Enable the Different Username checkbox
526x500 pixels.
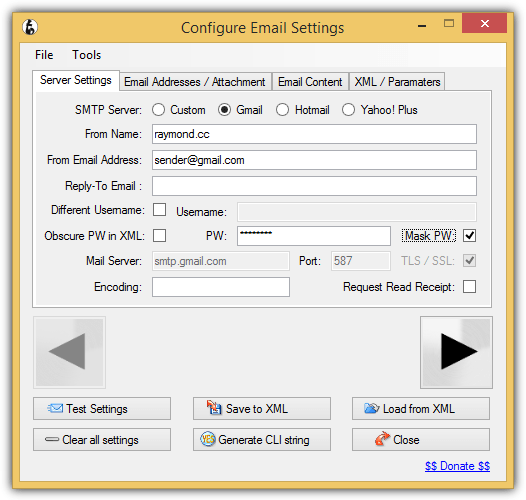coord(159,210)
